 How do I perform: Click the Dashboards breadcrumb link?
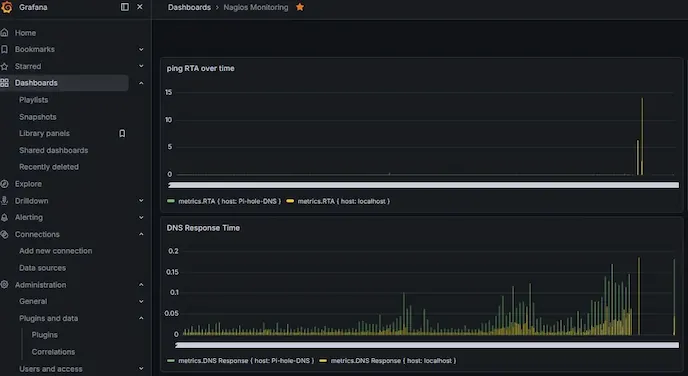[x=189, y=7]
